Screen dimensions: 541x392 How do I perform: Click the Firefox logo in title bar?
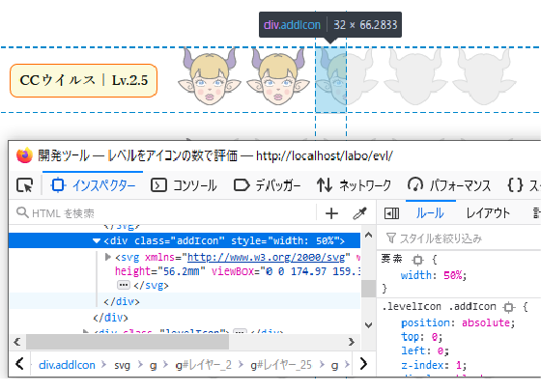(24, 155)
